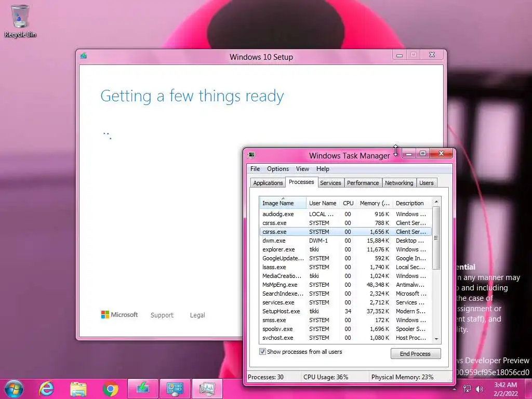This screenshot has width=532, height=399.
Task: Open the Options menu in Task Manager
Action: click(x=278, y=169)
